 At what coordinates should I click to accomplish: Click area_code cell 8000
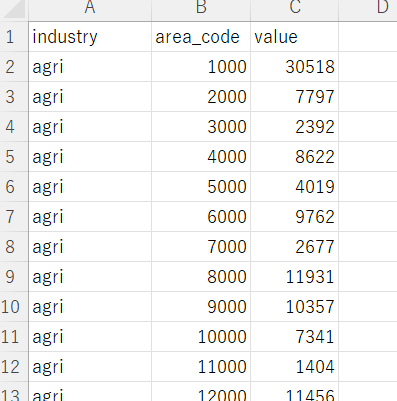[x=201, y=277]
